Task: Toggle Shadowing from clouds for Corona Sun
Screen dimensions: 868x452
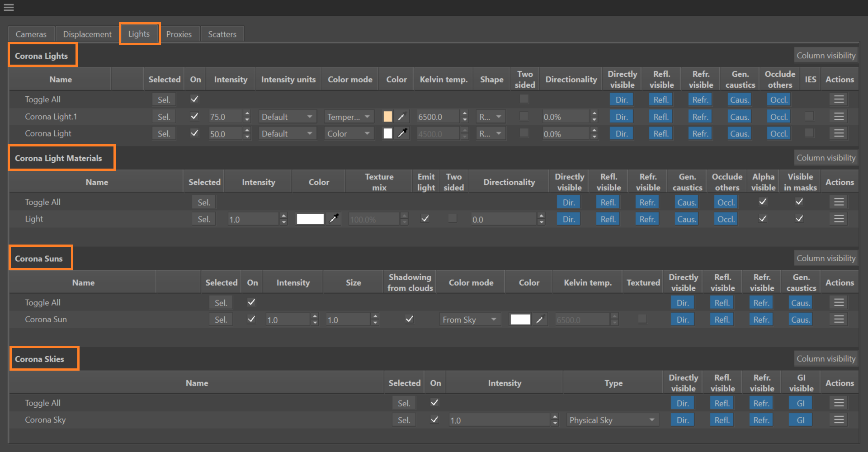Action: click(410, 319)
